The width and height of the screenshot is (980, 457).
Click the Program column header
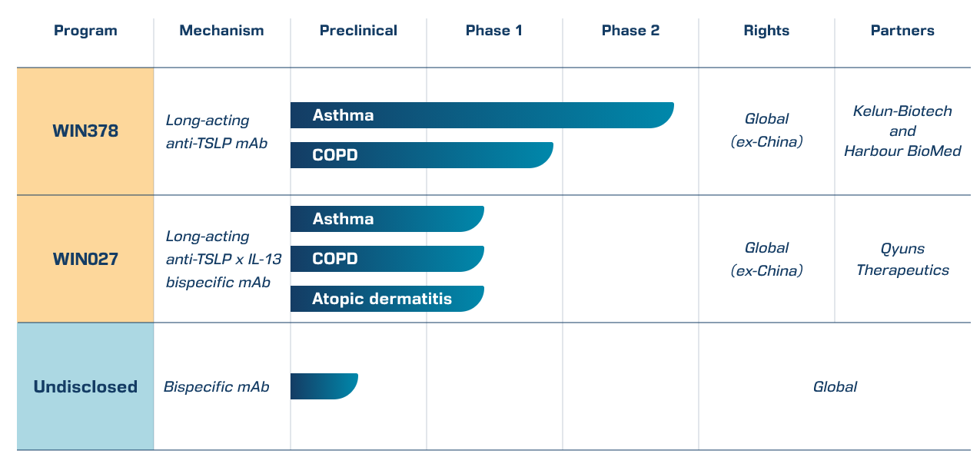(85, 31)
